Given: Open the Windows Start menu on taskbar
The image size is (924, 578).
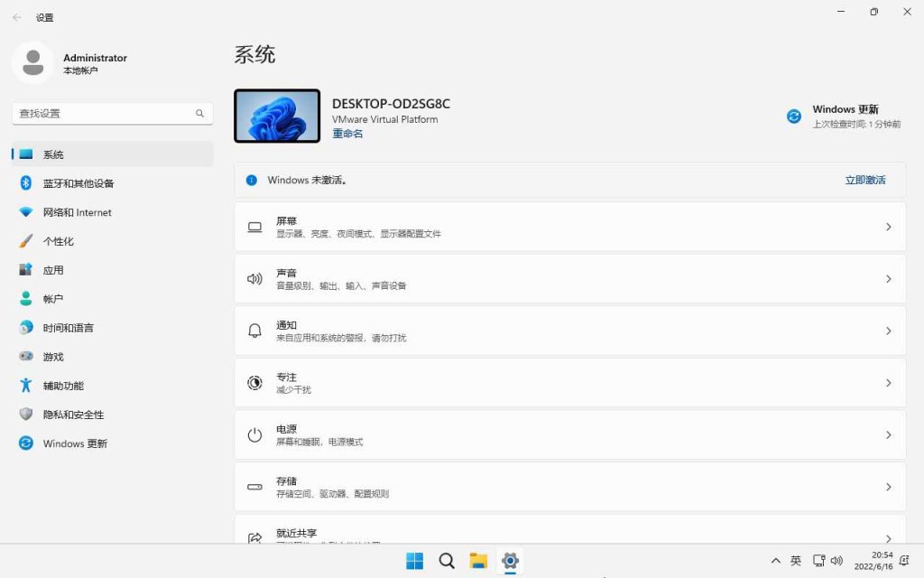Looking at the screenshot, I should pyautogui.click(x=415, y=561).
